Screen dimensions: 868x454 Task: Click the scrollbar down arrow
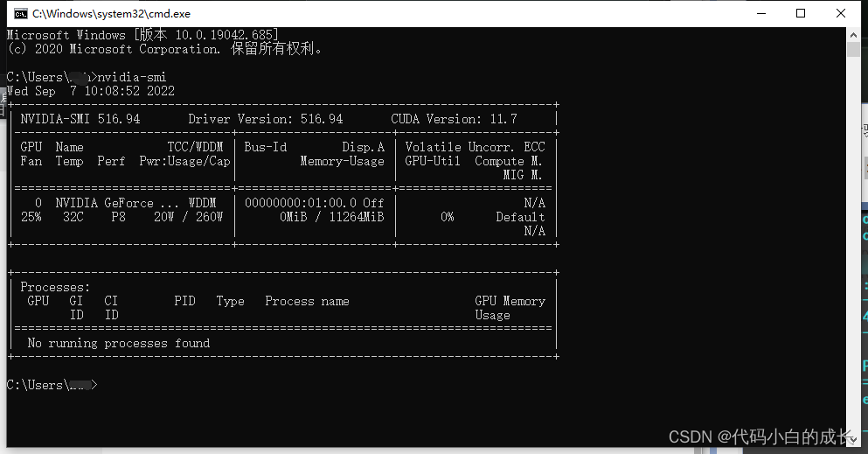click(x=853, y=440)
